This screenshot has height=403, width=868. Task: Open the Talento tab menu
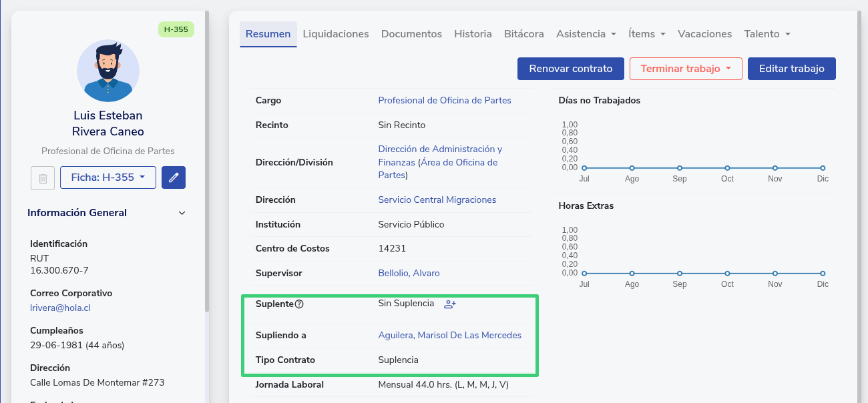(x=767, y=34)
